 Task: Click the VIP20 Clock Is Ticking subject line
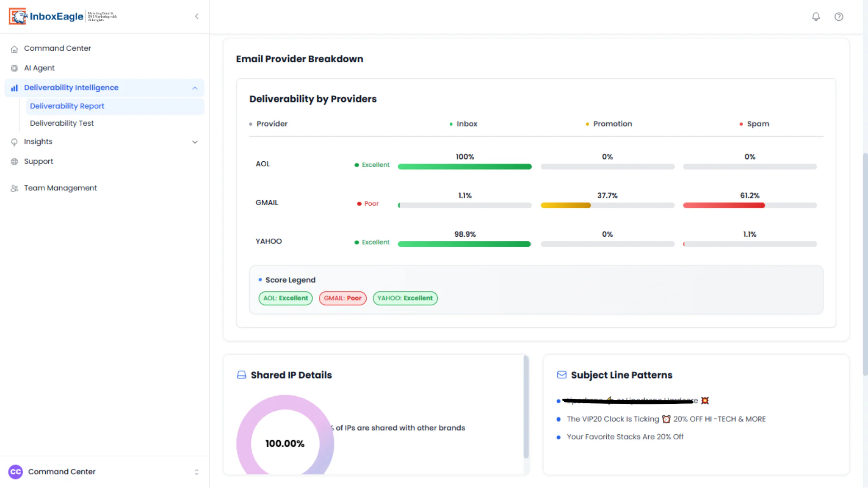pyautogui.click(x=666, y=419)
